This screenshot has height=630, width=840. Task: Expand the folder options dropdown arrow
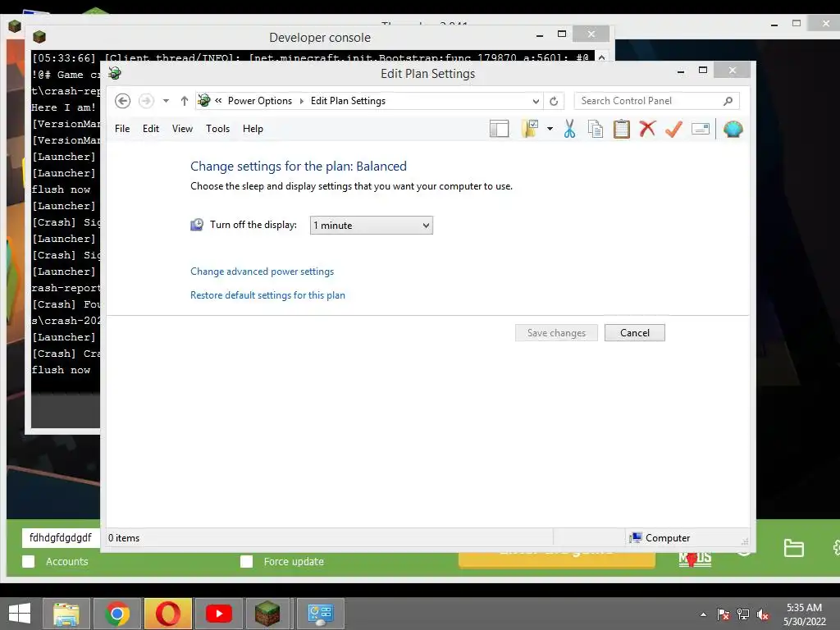point(550,129)
